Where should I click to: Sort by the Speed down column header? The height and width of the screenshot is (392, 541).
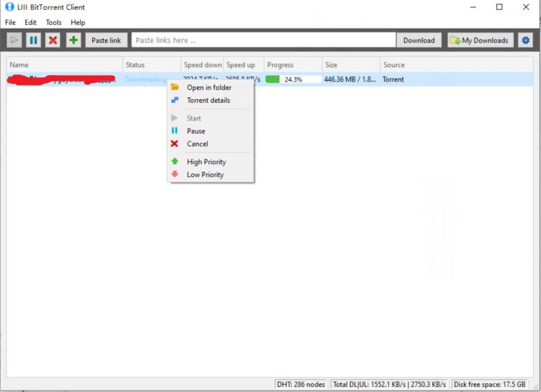point(203,65)
